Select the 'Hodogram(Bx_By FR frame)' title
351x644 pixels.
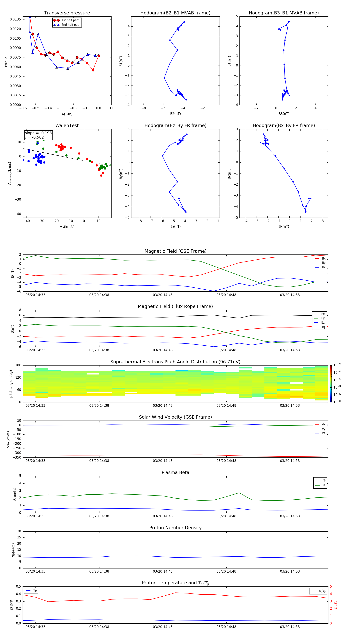(x=284, y=125)
